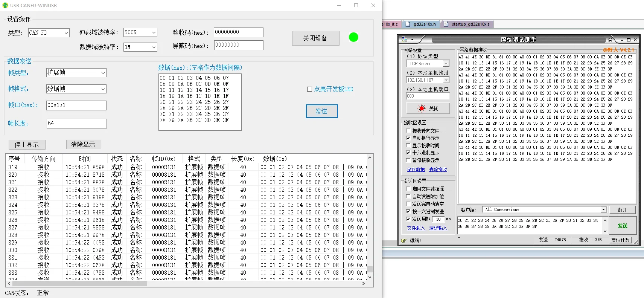This screenshot has width=644, height=298.
Task: Open the 帧格式 数据帧 dropdown
Action: (x=76, y=89)
